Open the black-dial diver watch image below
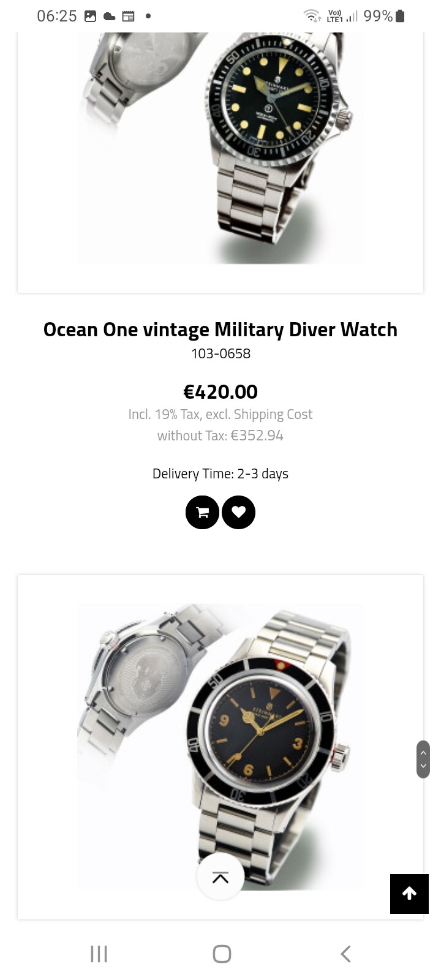Viewport: 441px width, 980px height. tap(221, 747)
